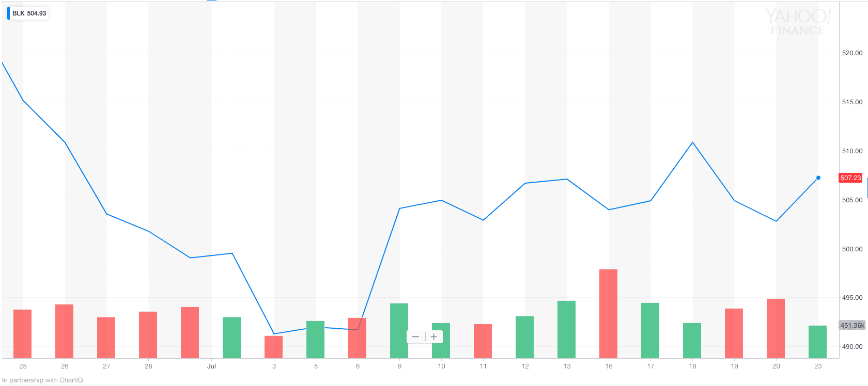Select the green volume bar for 13
This screenshot has width=868, height=386.
(567, 329)
